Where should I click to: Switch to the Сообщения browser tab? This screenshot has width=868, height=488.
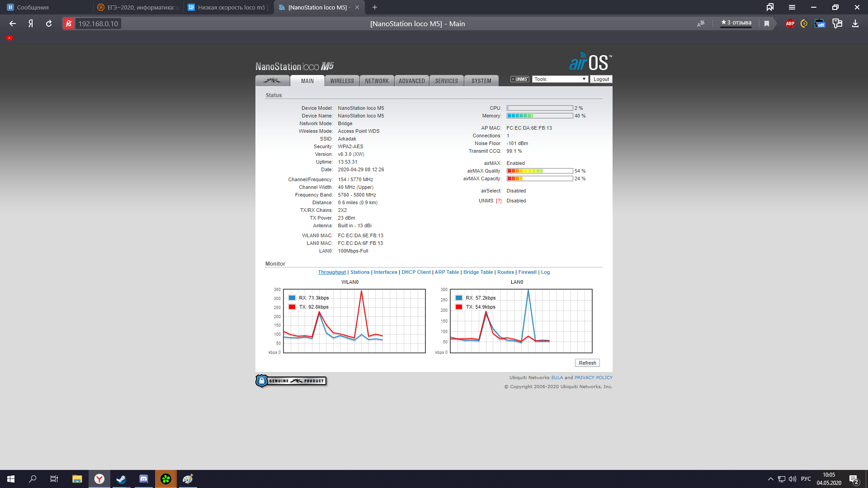[x=46, y=7]
